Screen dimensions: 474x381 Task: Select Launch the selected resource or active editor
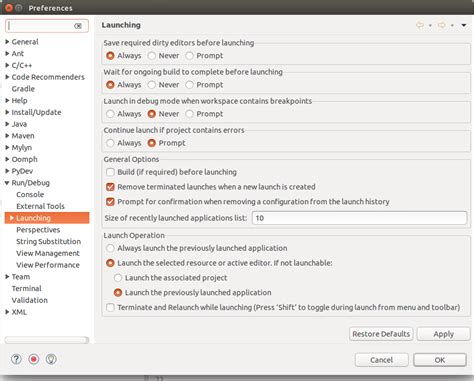110,263
